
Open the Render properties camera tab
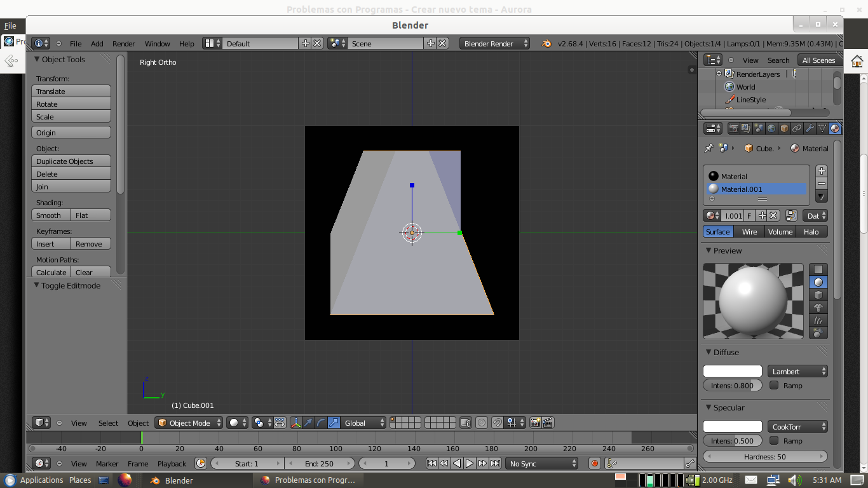pos(734,128)
